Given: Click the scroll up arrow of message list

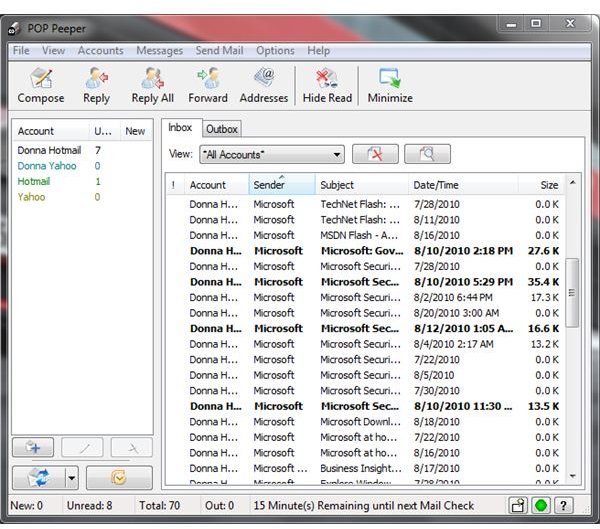Looking at the screenshot, I should [x=572, y=182].
